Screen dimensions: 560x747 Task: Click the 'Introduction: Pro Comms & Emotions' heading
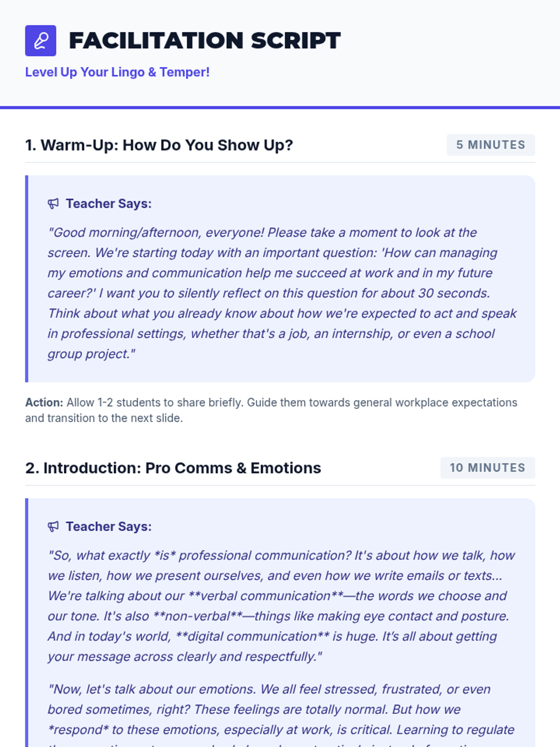[x=173, y=468]
